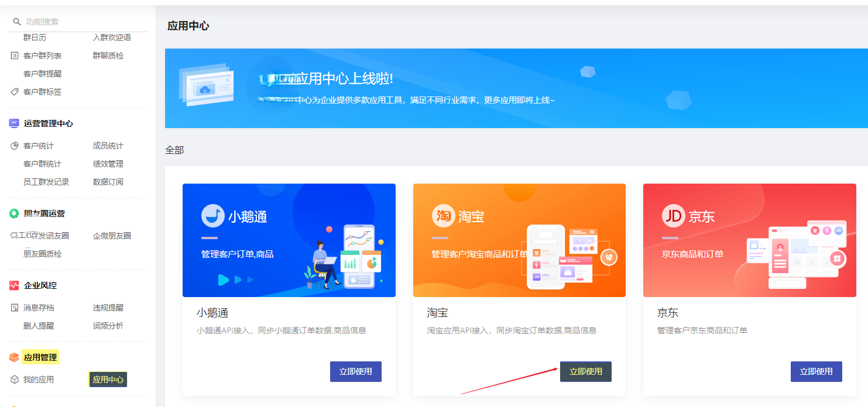The width and height of the screenshot is (868, 407).
Task: Select the 运营管理中心 section heading
Action: (49, 123)
